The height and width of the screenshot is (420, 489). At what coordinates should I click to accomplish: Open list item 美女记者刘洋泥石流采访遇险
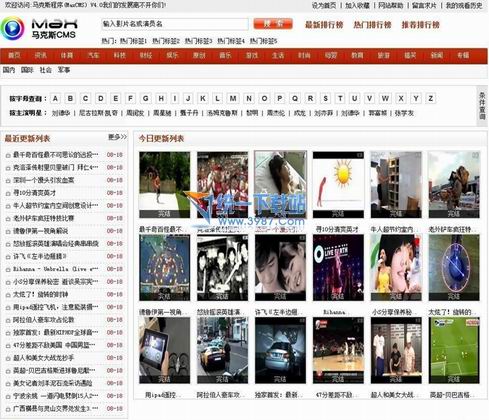[x=53, y=383]
